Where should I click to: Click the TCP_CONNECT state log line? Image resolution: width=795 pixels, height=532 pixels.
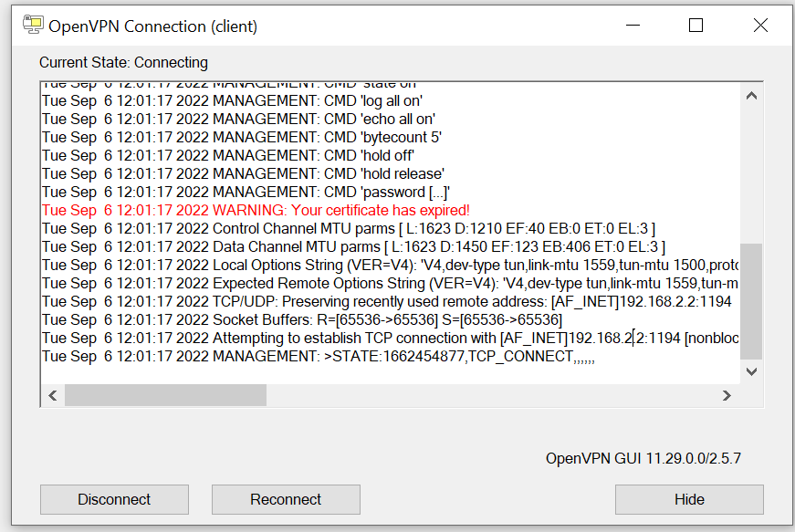coord(274,356)
